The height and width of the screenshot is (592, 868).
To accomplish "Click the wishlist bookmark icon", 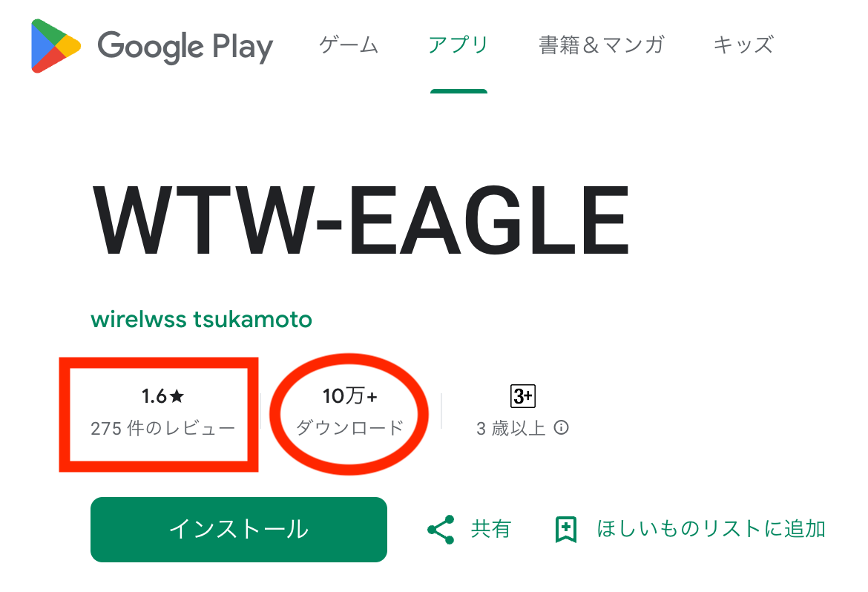I will (x=565, y=530).
